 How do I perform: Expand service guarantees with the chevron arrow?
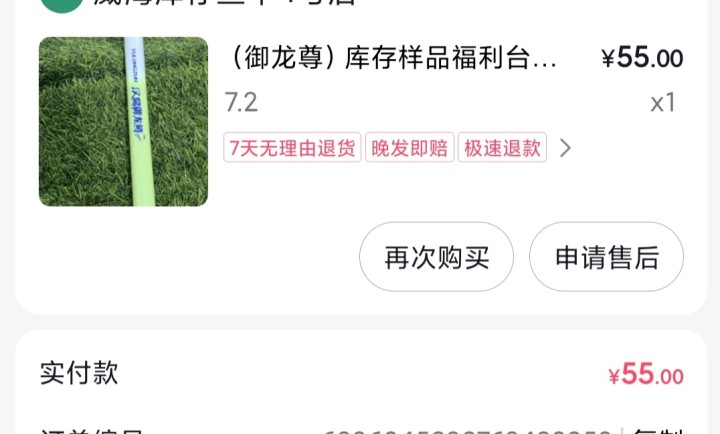point(565,148)
